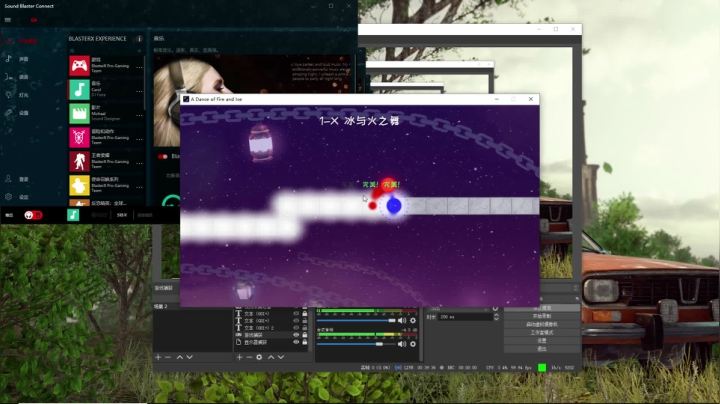Open lower mixer channel settings gear
The width and height of the screenshot is (720, 404).
point(413,344)
